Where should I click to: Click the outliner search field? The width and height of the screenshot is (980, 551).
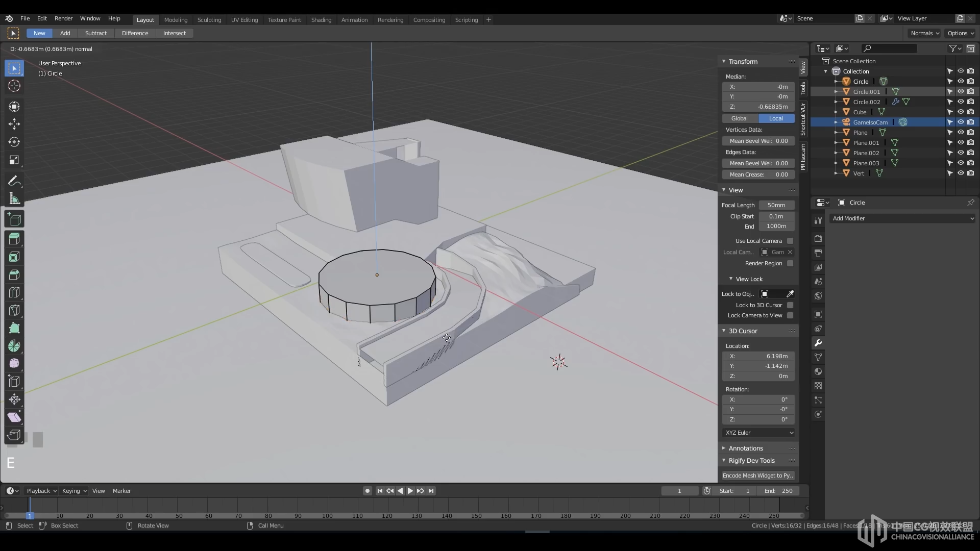(889, 48)
